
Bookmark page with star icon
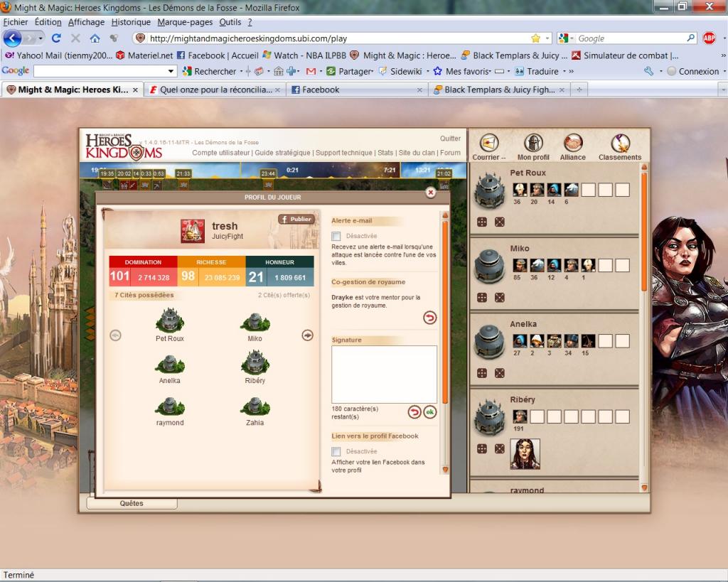click(535, 38)
